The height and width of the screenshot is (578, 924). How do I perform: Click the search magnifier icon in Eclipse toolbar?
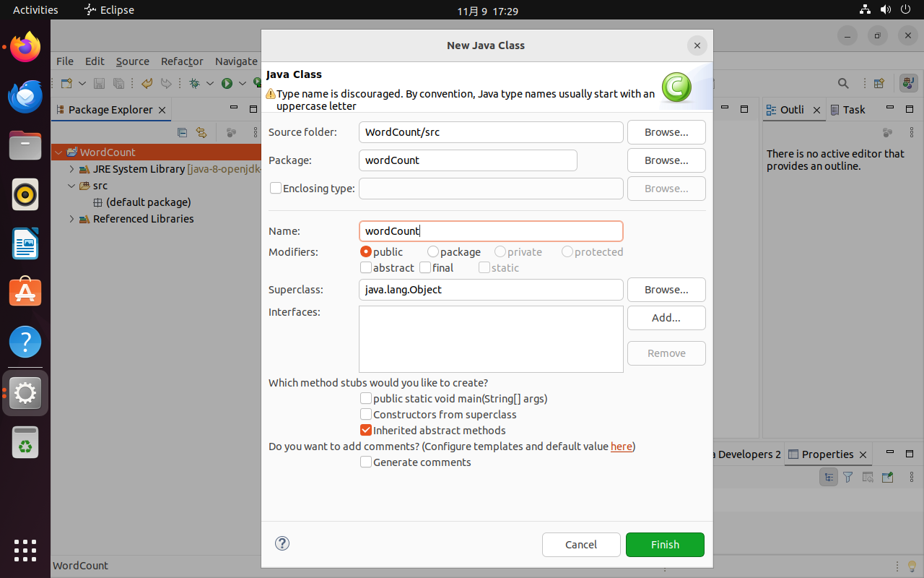843,84
